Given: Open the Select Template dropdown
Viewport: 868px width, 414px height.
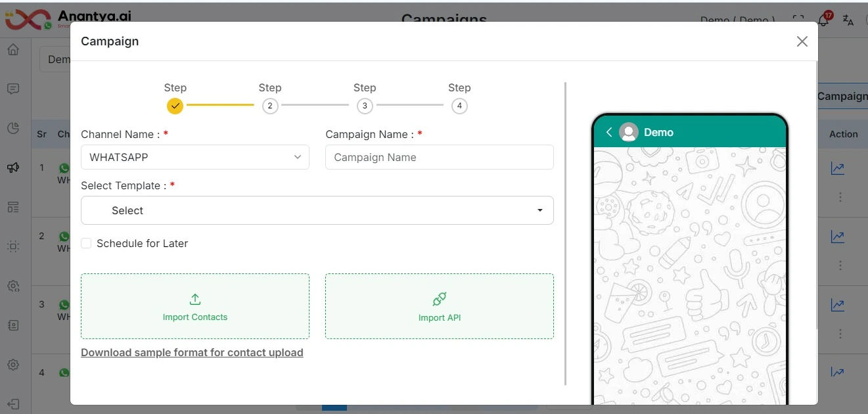Looking at the screenshot, I should pyautogui.click(x=317, y=210).
